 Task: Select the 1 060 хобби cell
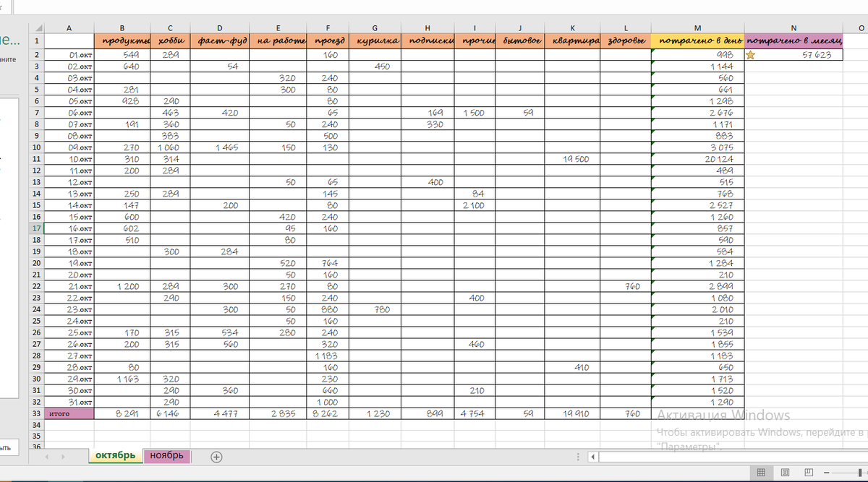pyautogui.click(x=169, y=147)
